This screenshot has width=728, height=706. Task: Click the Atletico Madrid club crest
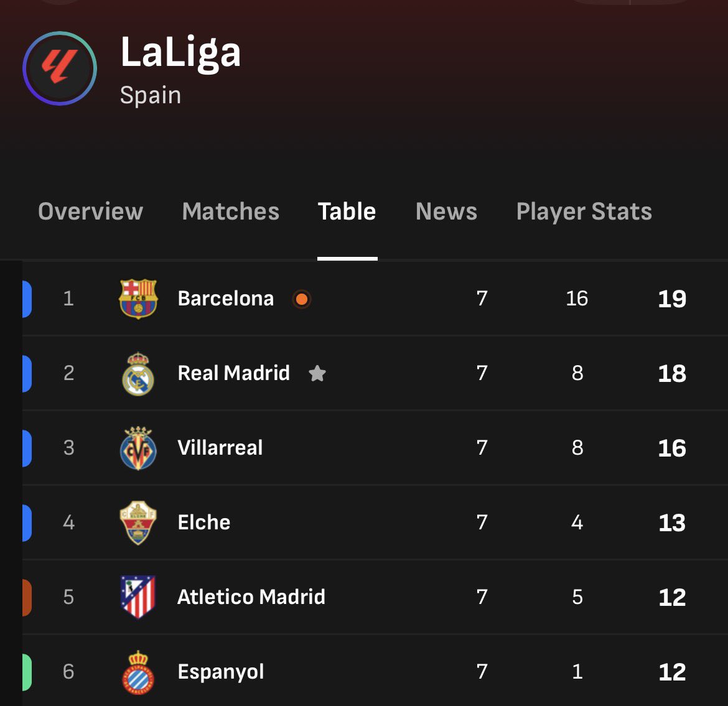(138, 597)
